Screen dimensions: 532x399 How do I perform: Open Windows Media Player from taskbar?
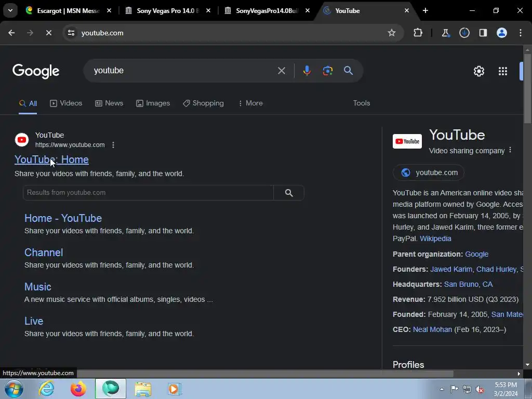pyautogui.click(x=175, y=389)
